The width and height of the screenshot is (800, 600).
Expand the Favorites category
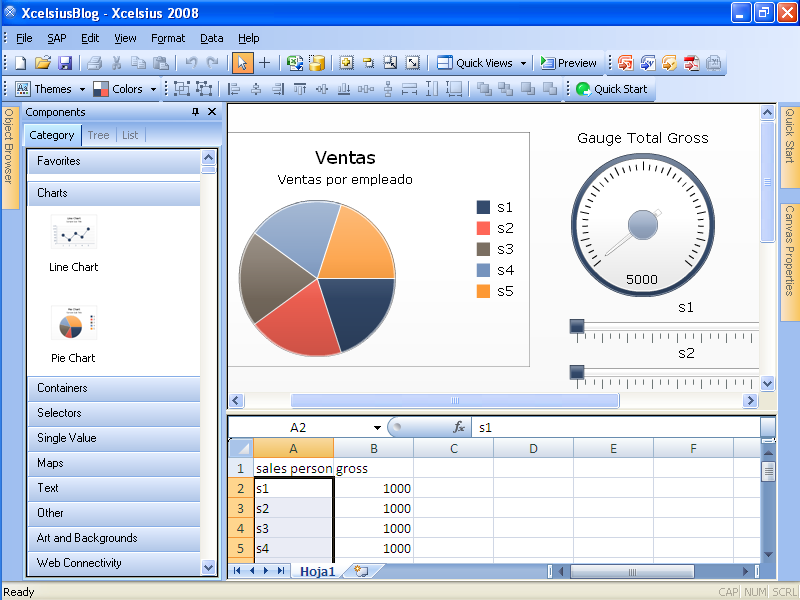(x=114, y=161)
